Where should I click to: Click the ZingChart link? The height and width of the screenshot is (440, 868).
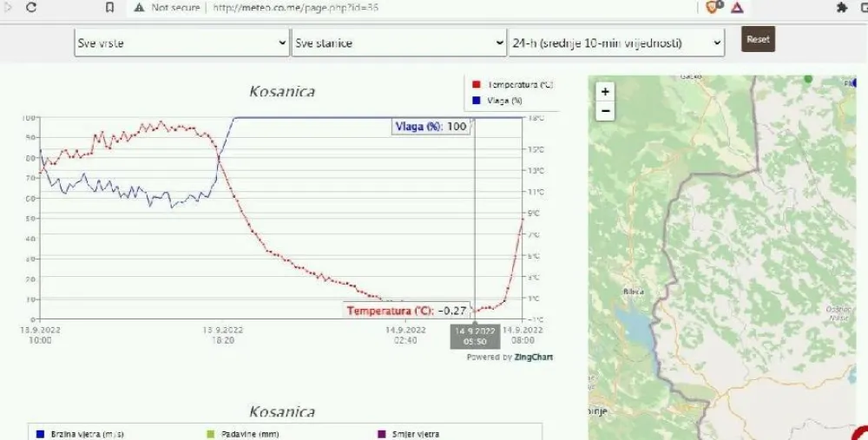click(x=533, y=357)
